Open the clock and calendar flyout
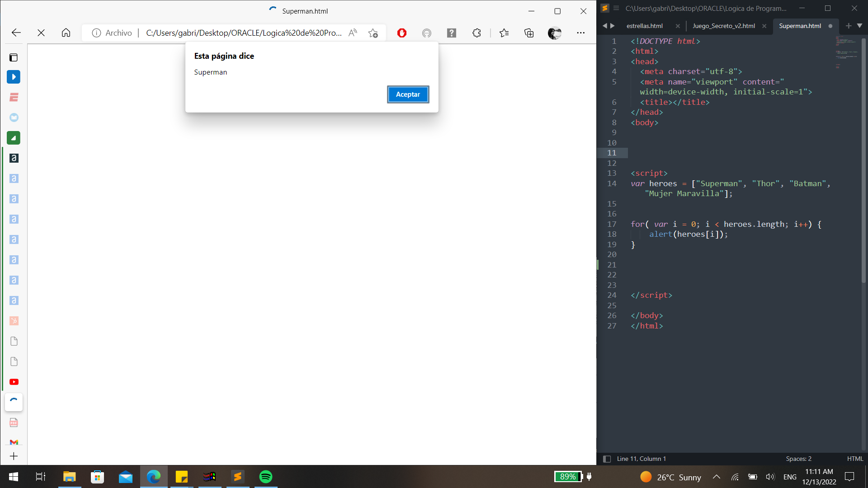Screen dimensions: 868x488 click(819, 477)
